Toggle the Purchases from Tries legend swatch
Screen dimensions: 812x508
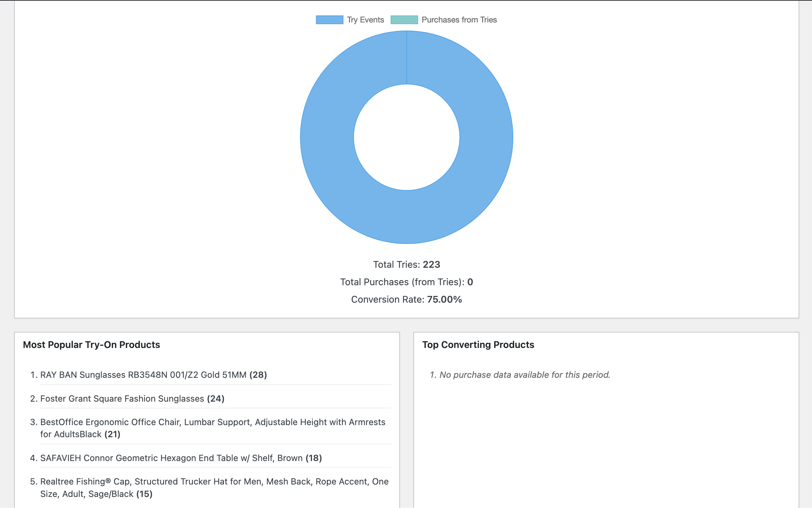point(404,20)
